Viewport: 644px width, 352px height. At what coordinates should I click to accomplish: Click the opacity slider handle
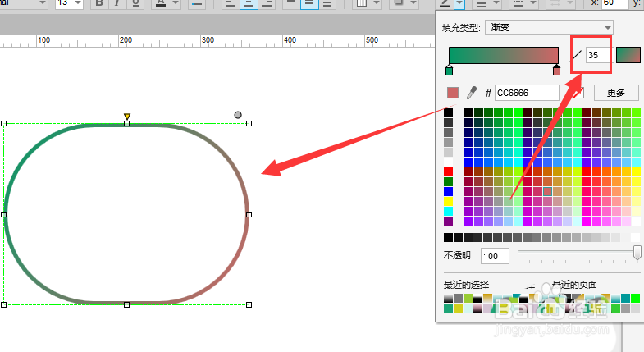[637, 252]
